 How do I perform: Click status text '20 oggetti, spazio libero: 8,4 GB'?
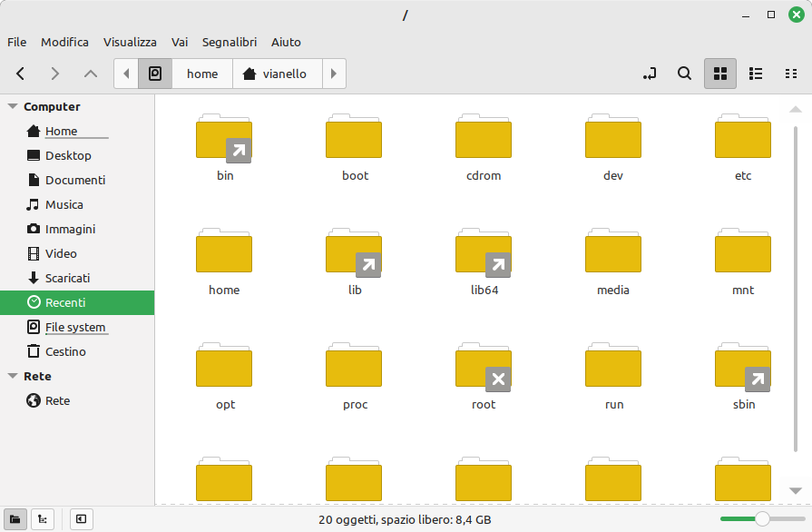[405, 519]
